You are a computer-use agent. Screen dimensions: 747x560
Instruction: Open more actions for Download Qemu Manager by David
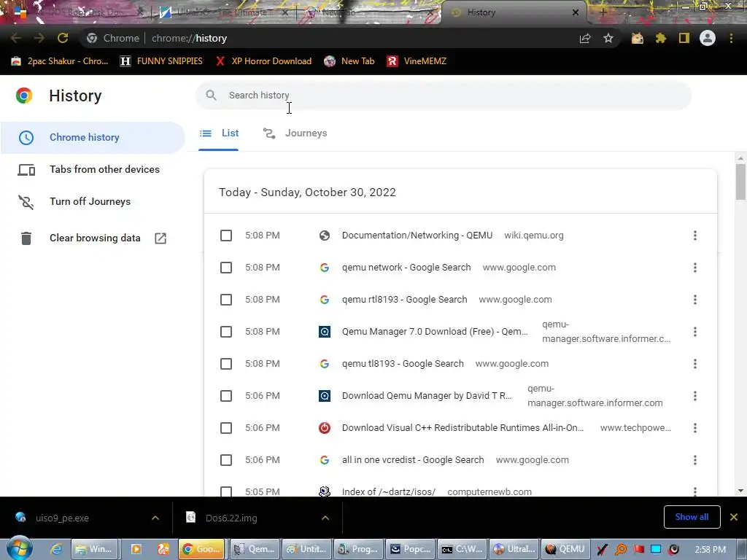click(695, 396)
